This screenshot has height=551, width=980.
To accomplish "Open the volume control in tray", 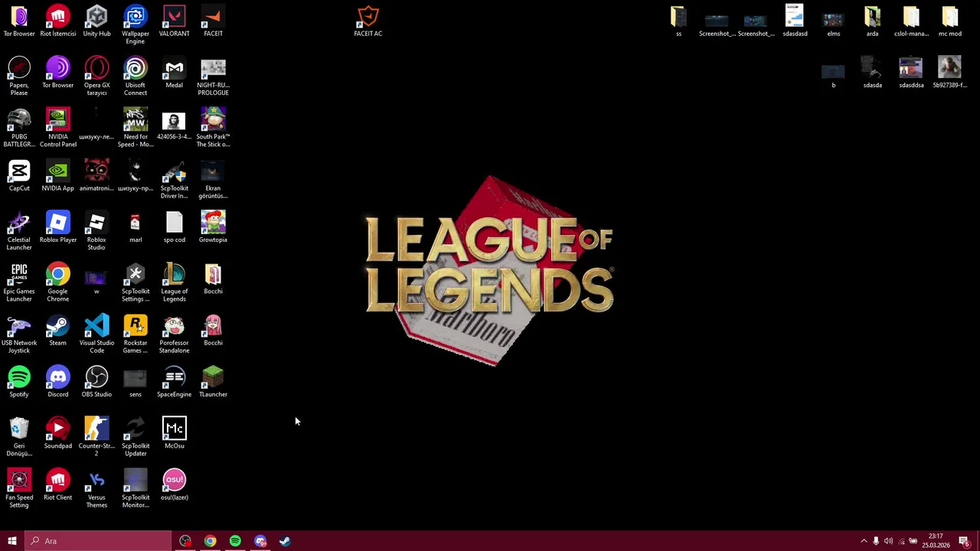I will [x=888, y=541].
